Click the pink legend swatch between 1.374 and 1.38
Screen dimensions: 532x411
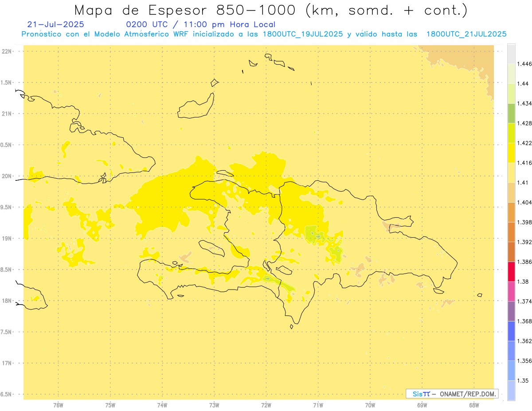(x=511, y=291)
